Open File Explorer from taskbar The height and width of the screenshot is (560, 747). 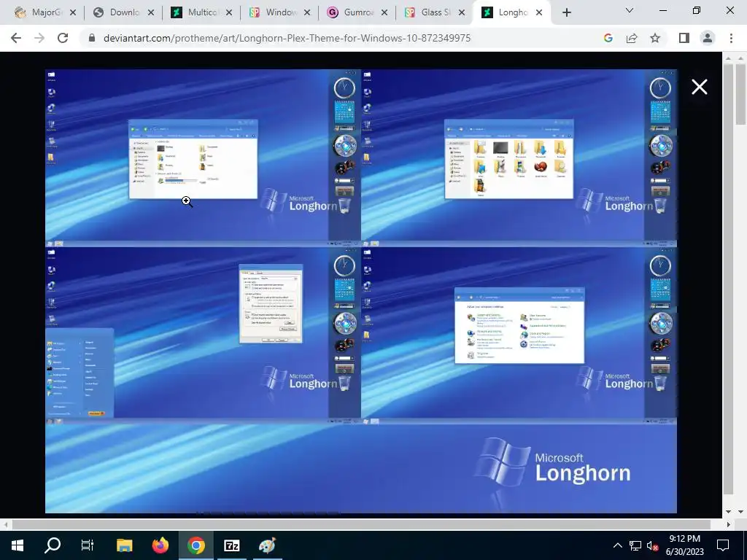pos(125,545)
